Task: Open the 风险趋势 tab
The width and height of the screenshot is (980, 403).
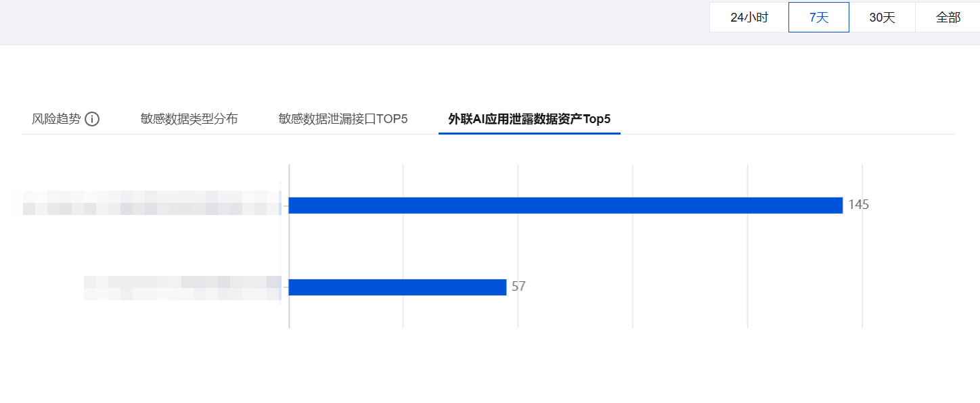Action: [56, 120]
